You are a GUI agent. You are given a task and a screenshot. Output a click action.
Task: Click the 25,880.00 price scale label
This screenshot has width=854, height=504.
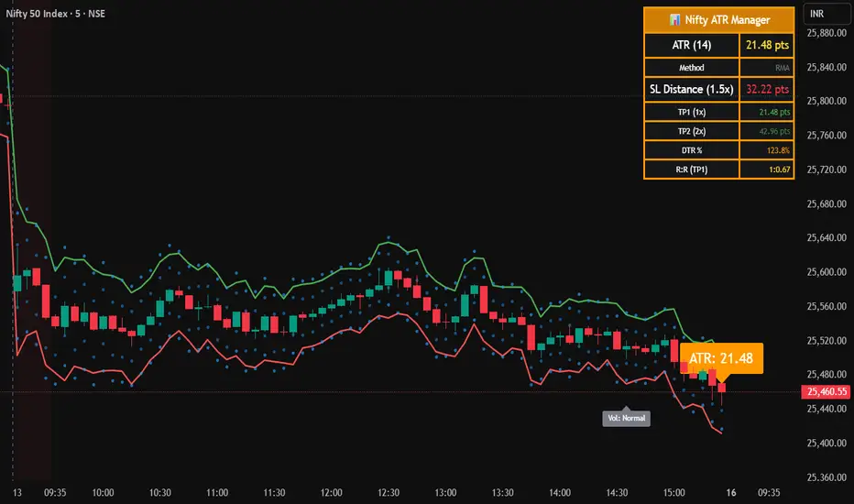[827, 33]
